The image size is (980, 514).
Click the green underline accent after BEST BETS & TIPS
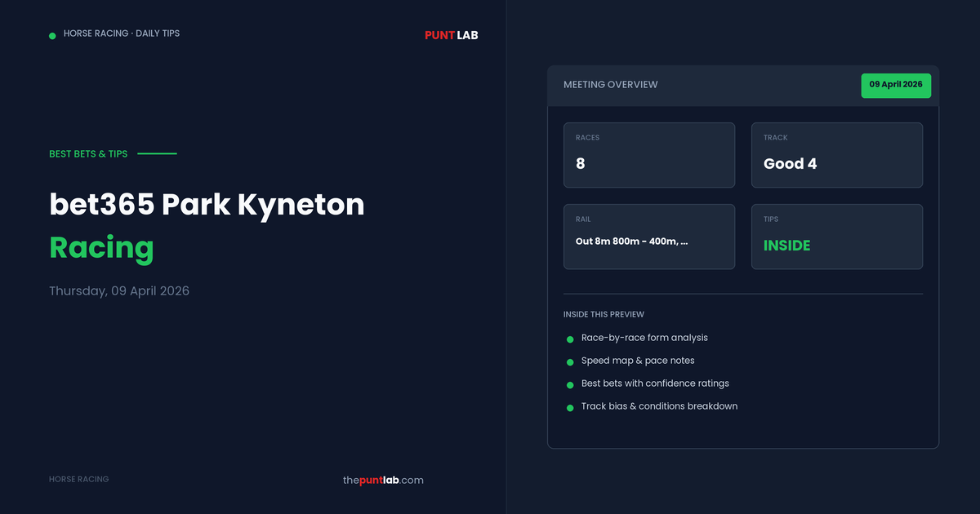159,153
